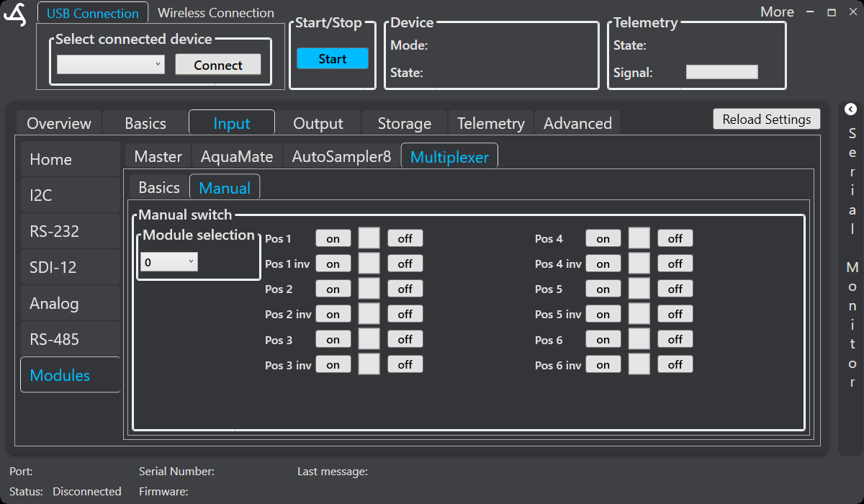Image resolution: width=864 pixels, height=504 pixels.
Task: Turn Pos 1 on
Action: 333,238
